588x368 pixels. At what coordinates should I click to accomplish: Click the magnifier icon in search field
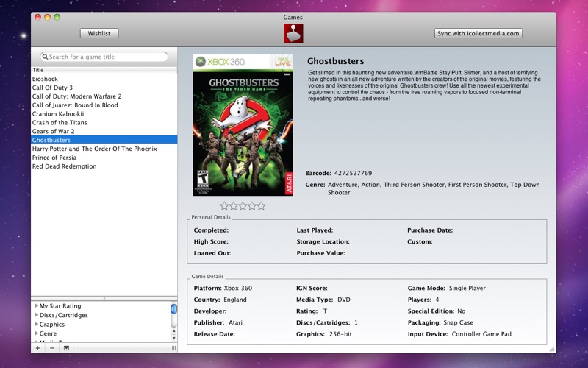coord(45,57)
